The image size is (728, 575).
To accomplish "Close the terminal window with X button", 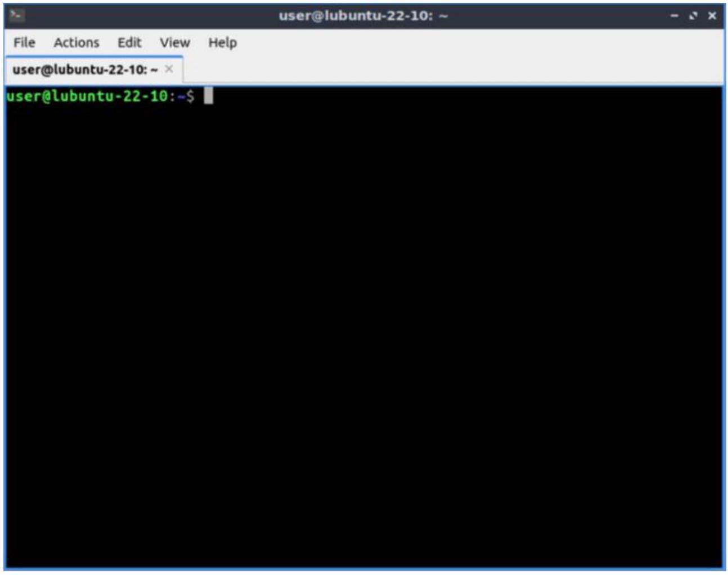I will [x=712, y=16].
